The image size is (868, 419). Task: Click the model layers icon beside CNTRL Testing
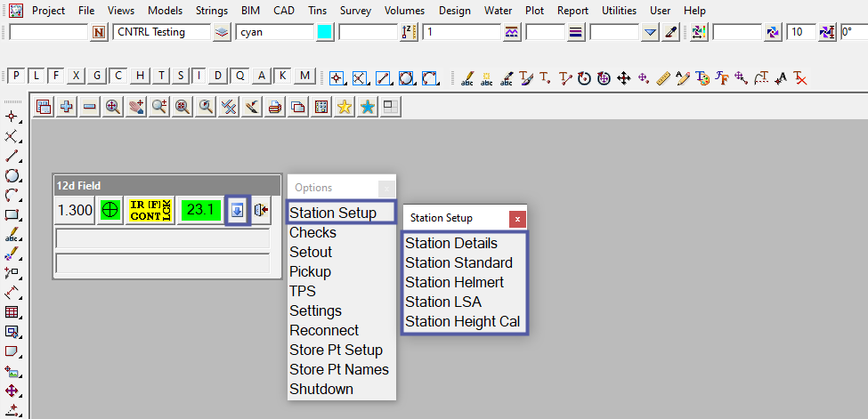222,32
